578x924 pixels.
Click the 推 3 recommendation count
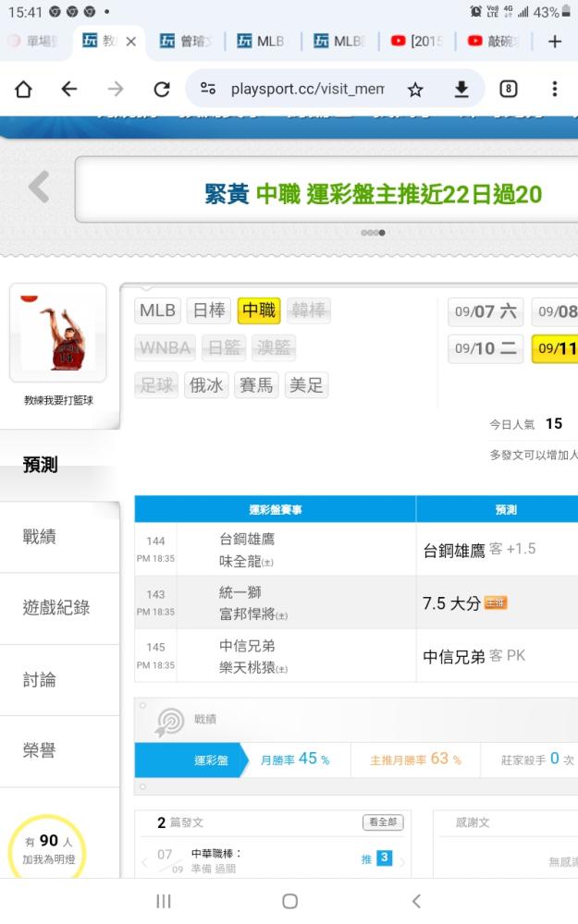click(x=376, y=858)
